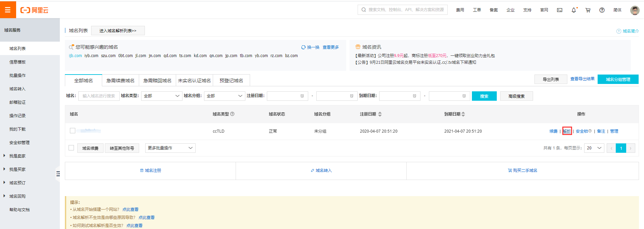
Task: Click the 续费 link for the domain
Action: [554, 131]
